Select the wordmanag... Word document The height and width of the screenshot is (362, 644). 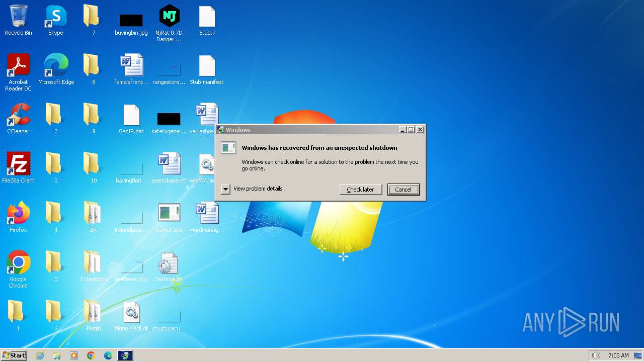click(x=207, y=217)
